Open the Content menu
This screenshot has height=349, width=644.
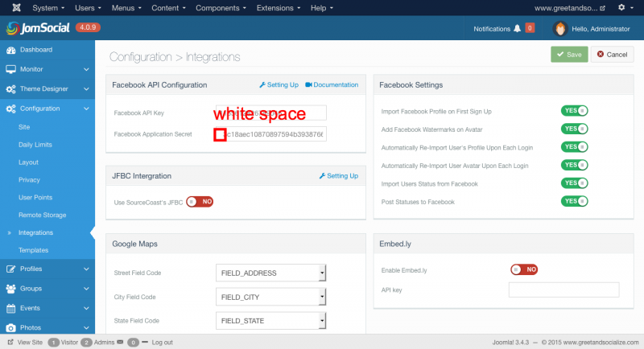click(168, 8)
